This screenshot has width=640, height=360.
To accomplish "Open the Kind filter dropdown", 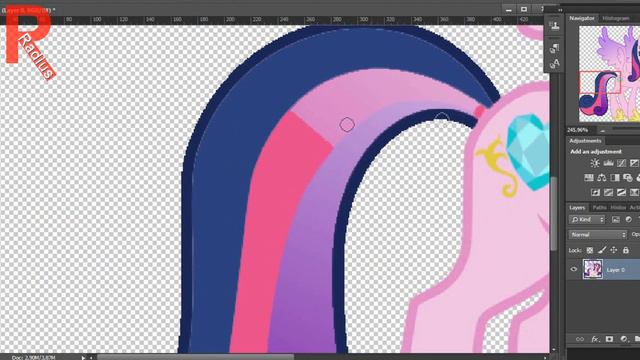I will pyautogui.click(x=587, y=220).
